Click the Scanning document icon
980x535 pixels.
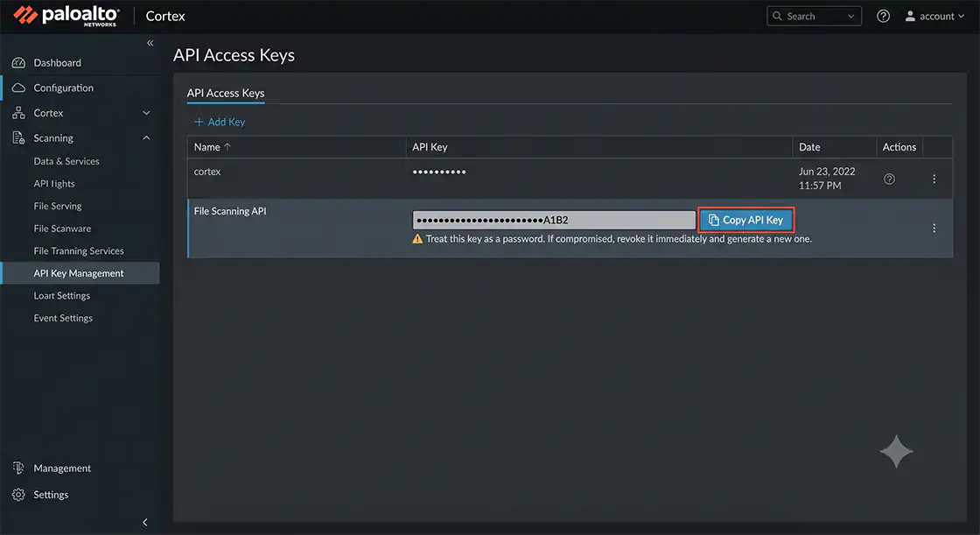[x=18, y=137]
